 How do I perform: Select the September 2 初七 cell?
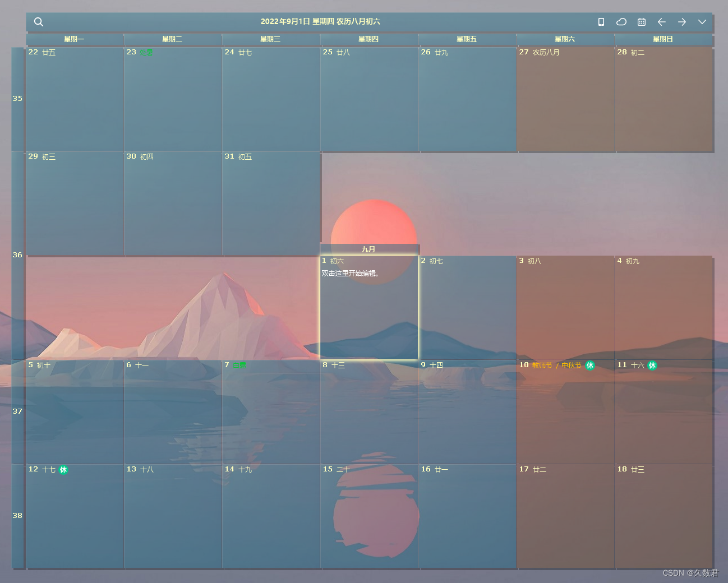[x=467, y=308]
